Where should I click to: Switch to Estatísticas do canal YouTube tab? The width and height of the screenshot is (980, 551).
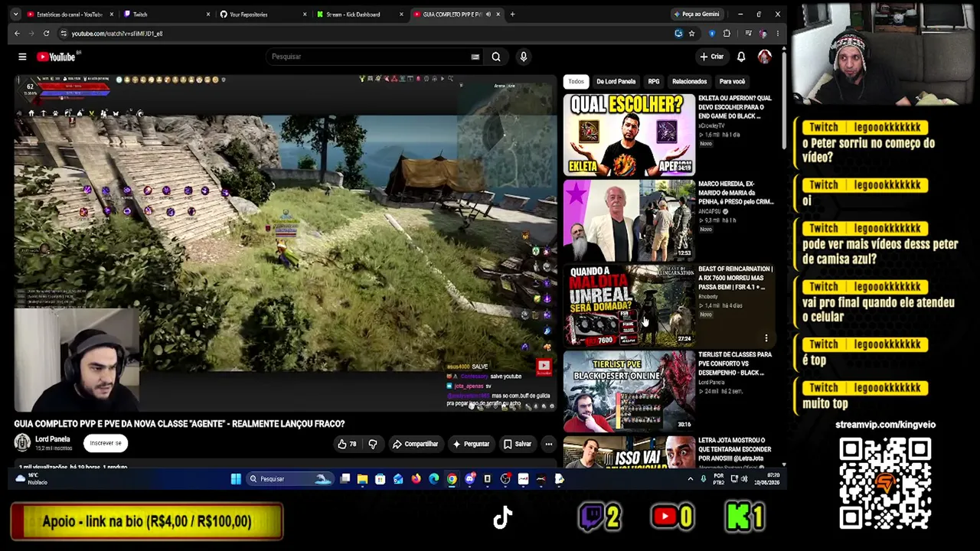pos(69,15)
